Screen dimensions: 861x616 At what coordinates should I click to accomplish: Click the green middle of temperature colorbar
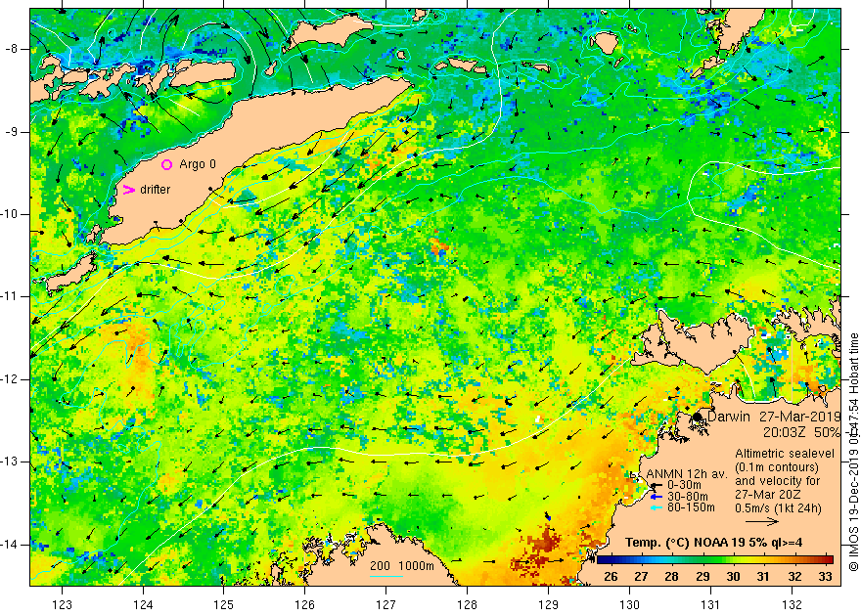tap(715, 560)
